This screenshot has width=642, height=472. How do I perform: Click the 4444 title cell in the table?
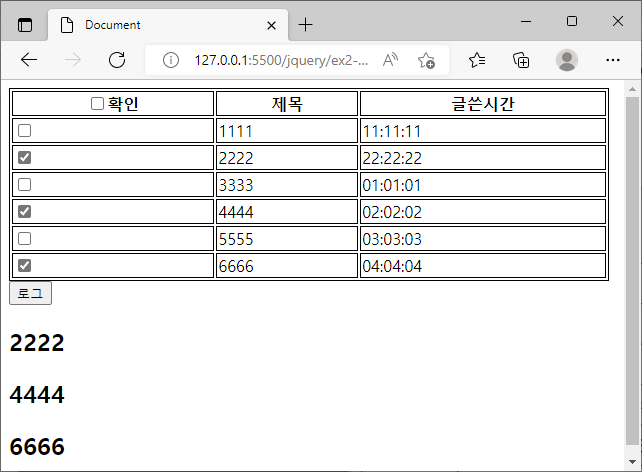(x=287, y=212)
